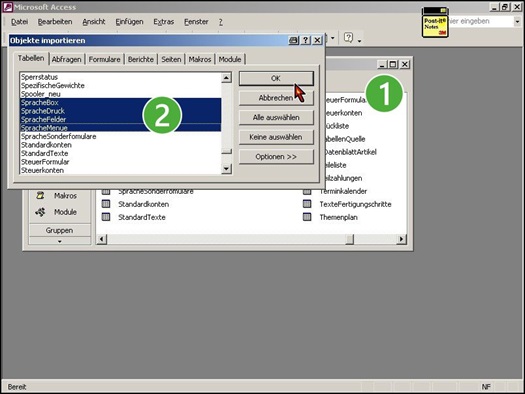This screenshot has width=525, height=394.
Task: Click the question mark help button in dialog
Action: pos(305,41)
